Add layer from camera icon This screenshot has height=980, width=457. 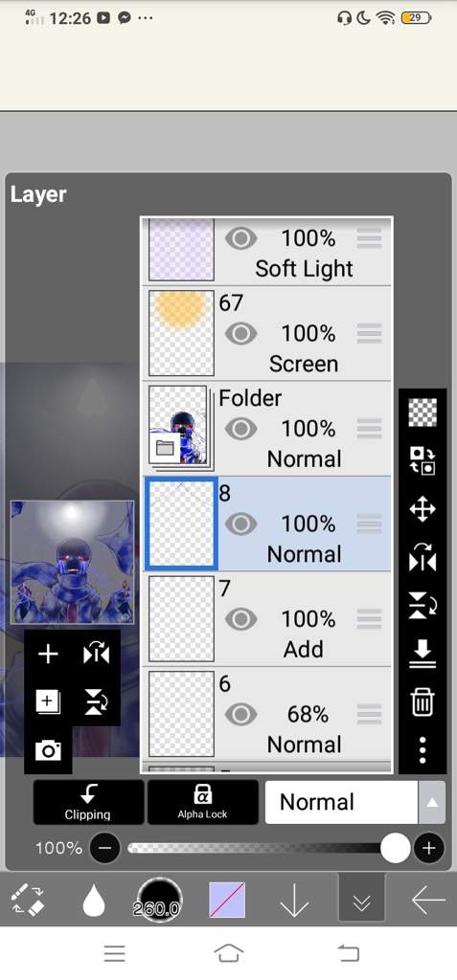48,749
